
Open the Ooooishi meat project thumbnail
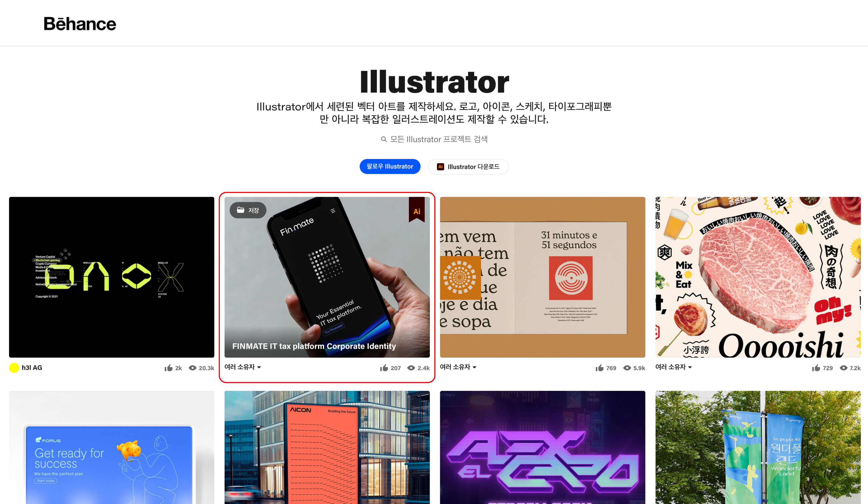coord(758,277)
